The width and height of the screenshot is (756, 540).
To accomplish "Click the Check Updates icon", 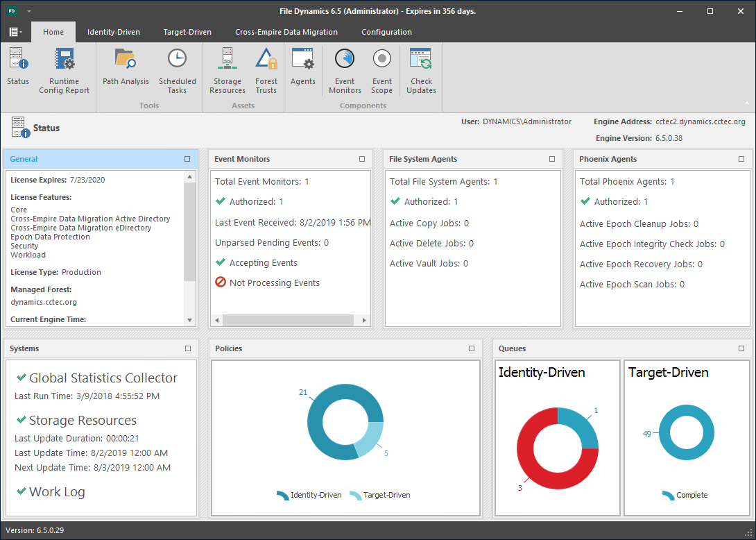I will click(x=421, y=69).
